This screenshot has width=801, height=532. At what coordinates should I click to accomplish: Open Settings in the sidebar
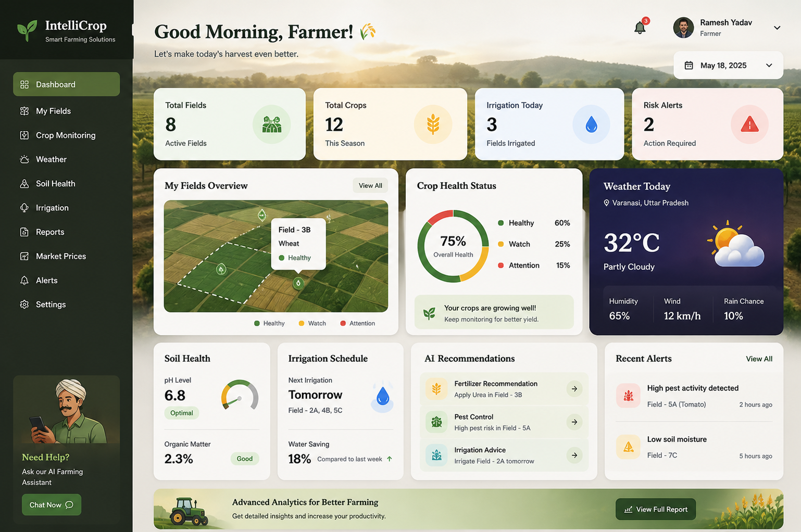coord(66,305)
